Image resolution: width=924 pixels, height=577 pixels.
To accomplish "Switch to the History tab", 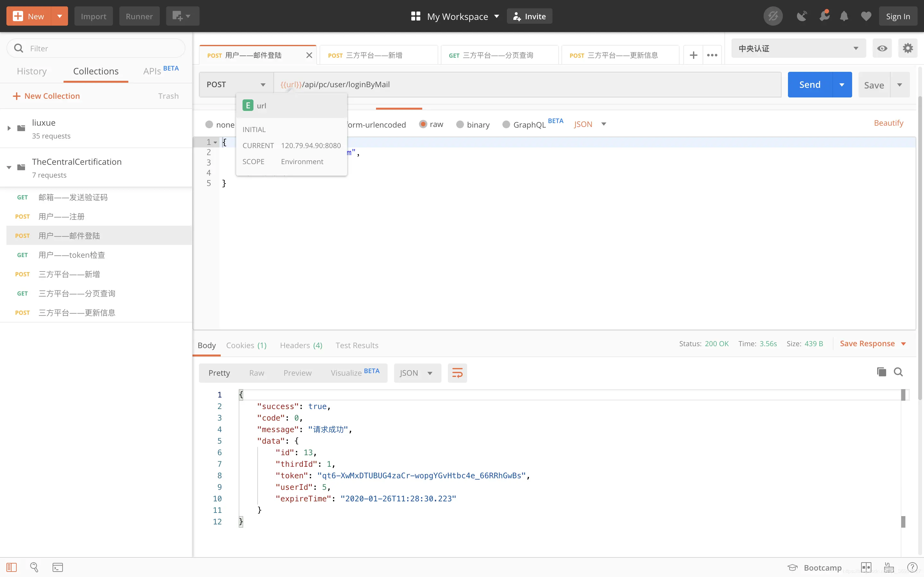I will (32, 71).
